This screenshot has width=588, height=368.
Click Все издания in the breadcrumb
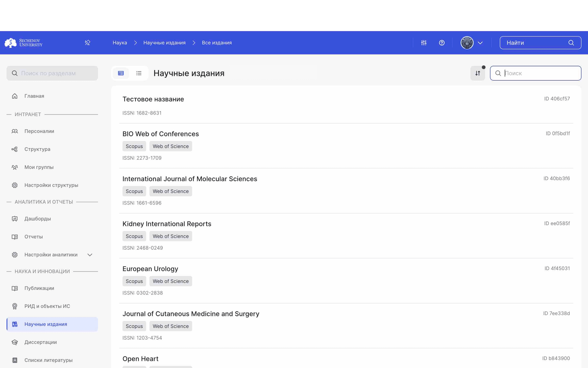click(217, 43)
